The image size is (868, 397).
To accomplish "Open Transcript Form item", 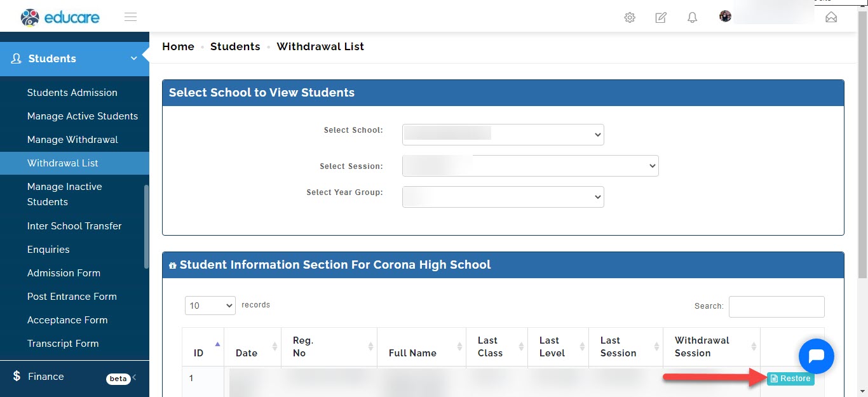I will point(63,344).
